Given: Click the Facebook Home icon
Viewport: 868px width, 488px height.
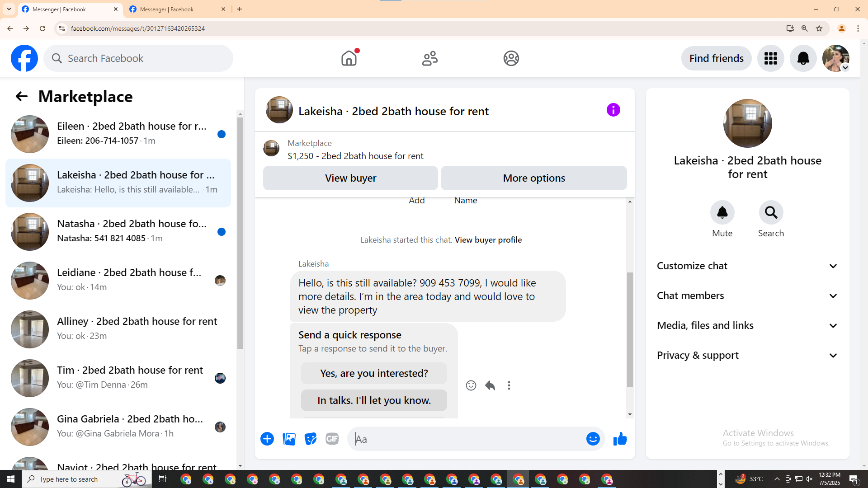Looking at the screenshot, I should click(x=349, y=58).
